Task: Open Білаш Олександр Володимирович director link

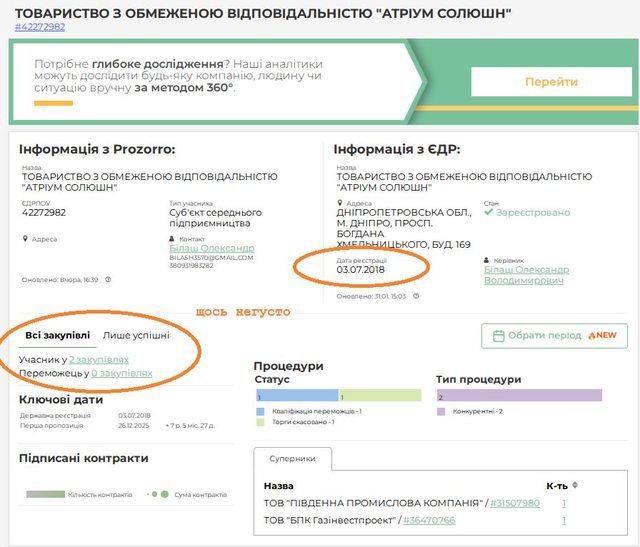Action: click(526, 275)
